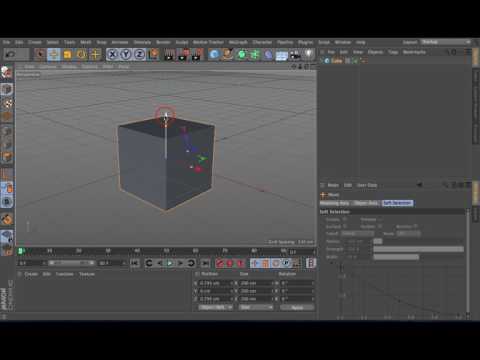Viewport: 480px width, 360px height.
Task: Click the Strength slider bar
Action: [x=418, y=249]
